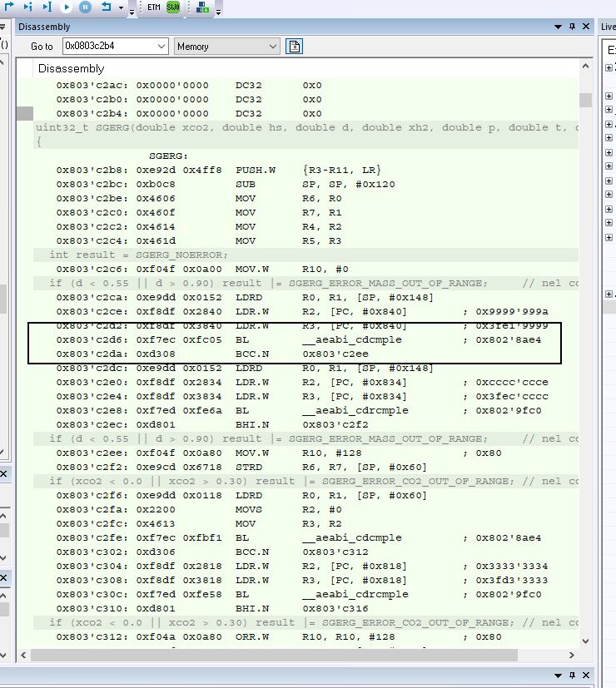
Task: Toggle the green SWO trace button
Action: [173, 7]
